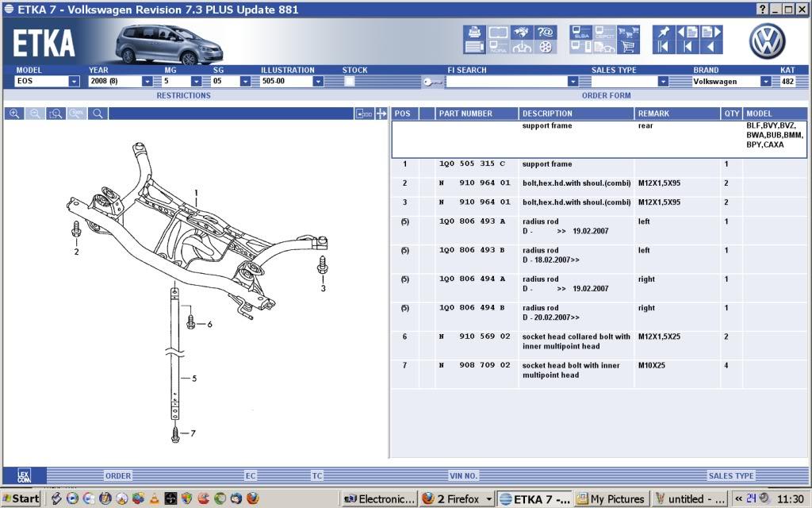
Task: Open the YEAR dropdown
Action: pyautogui.click(x=147, y=82)
